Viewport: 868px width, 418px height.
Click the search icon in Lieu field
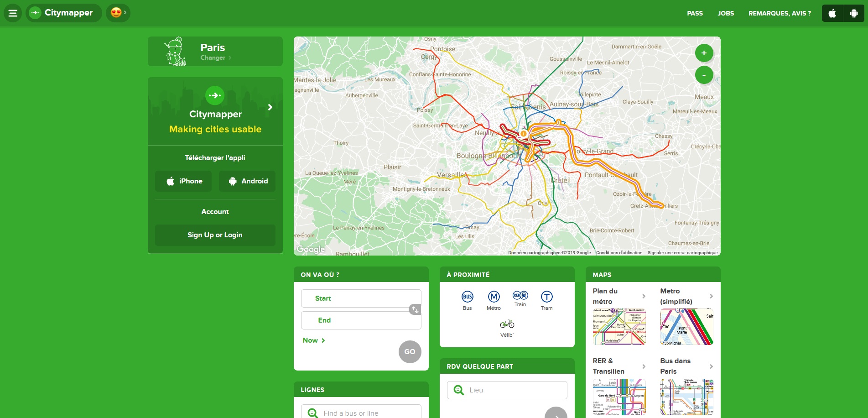[458, 390]
